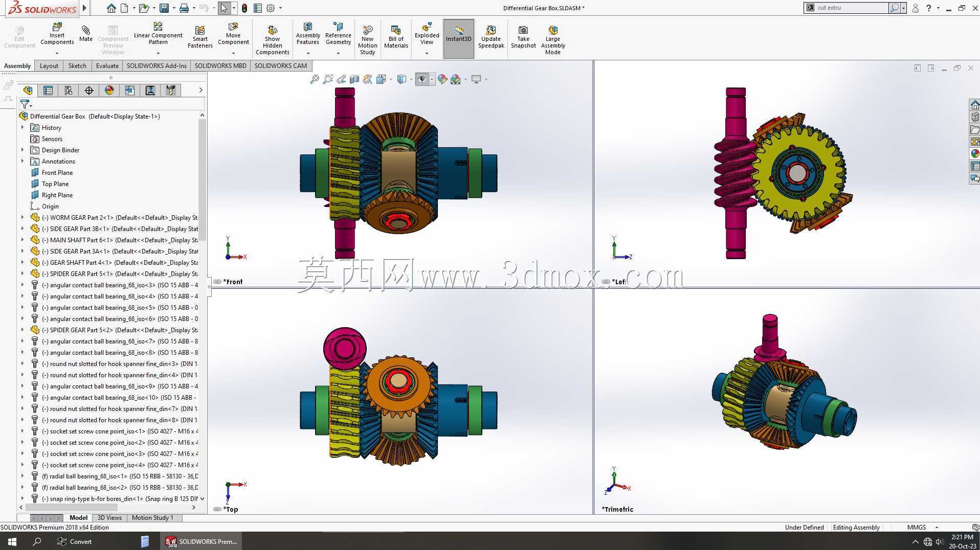Screen dimensions: 980x550
Task: Click Show Hidden Components
Action: 272,39
